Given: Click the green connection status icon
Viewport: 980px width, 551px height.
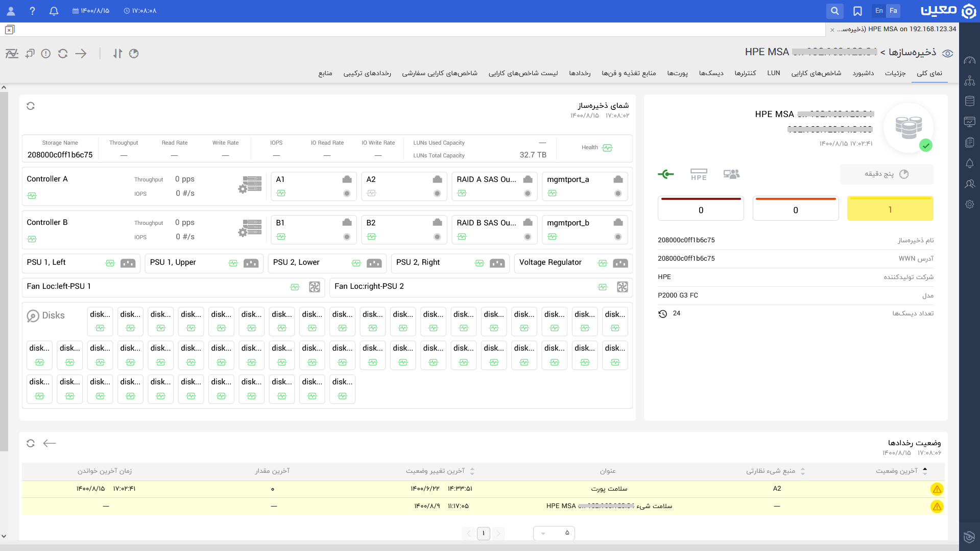Looking at the screenshot, I should [666, 174].
